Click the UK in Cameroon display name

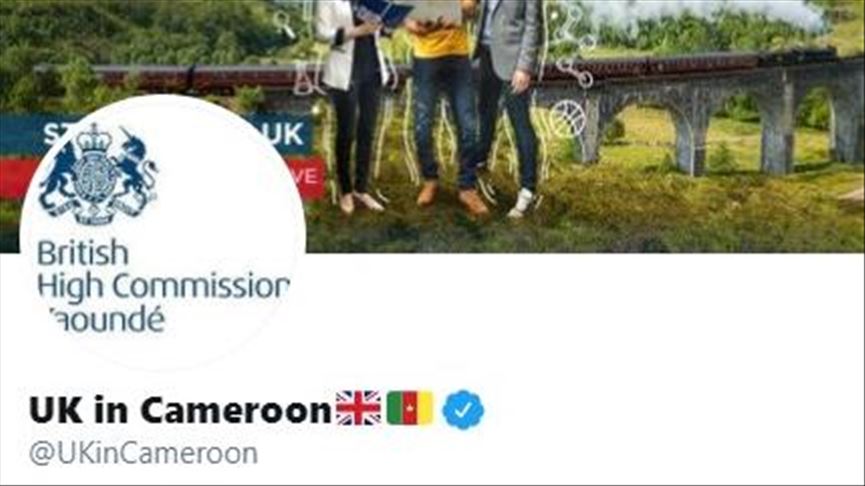[x=180, y=410]
